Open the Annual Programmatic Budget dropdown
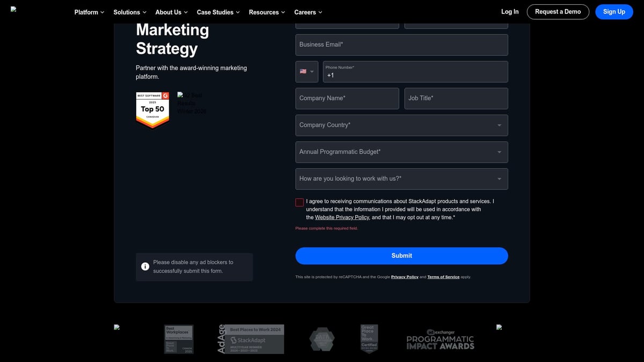The width and height of the screenshot is (644, 362). 401,152
